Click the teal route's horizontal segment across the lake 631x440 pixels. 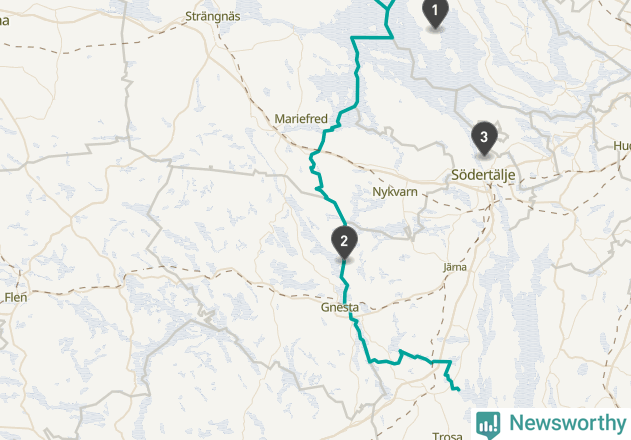pyautogui.click(x=372, y=38)
